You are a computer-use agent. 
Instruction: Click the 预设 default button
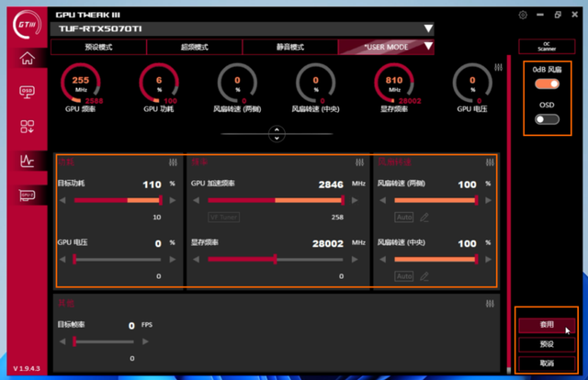click(547, 344)
